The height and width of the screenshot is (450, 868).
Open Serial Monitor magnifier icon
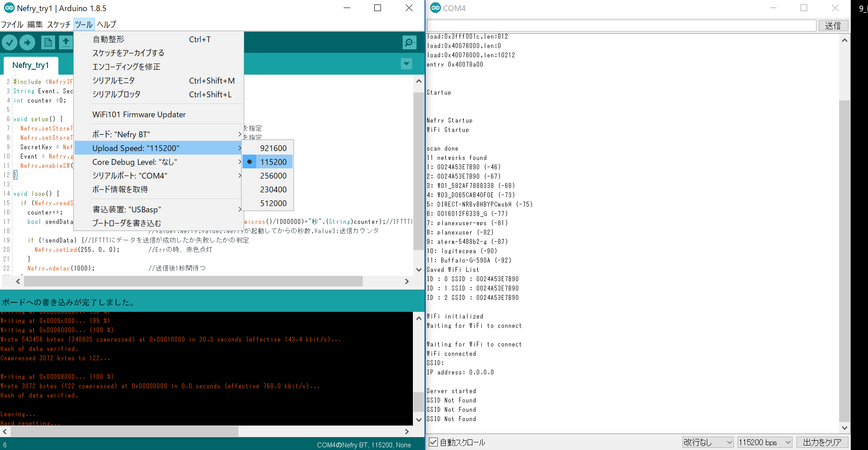pyautogui.click(x=409, y=43)
